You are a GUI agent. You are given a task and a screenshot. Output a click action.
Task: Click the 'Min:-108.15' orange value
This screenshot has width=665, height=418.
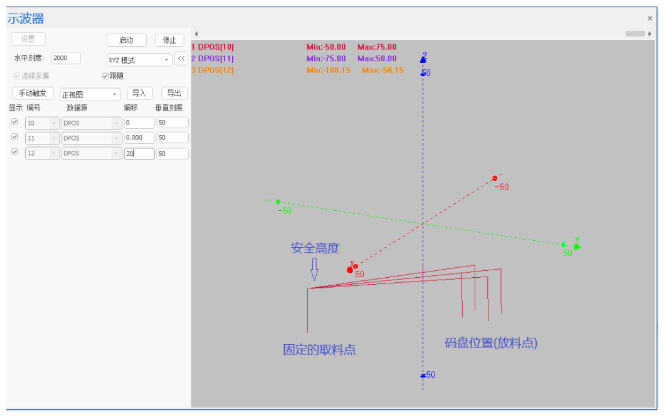coord(329,70)
